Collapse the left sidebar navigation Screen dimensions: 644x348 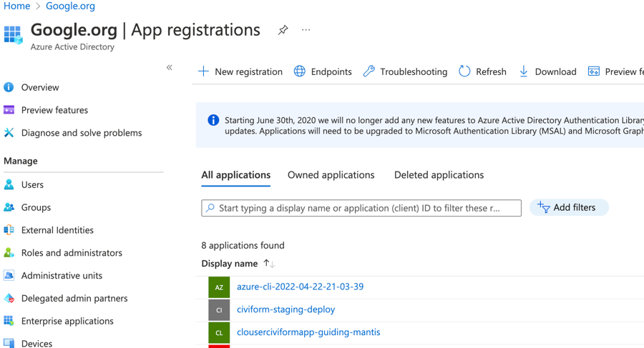[170, 68]
